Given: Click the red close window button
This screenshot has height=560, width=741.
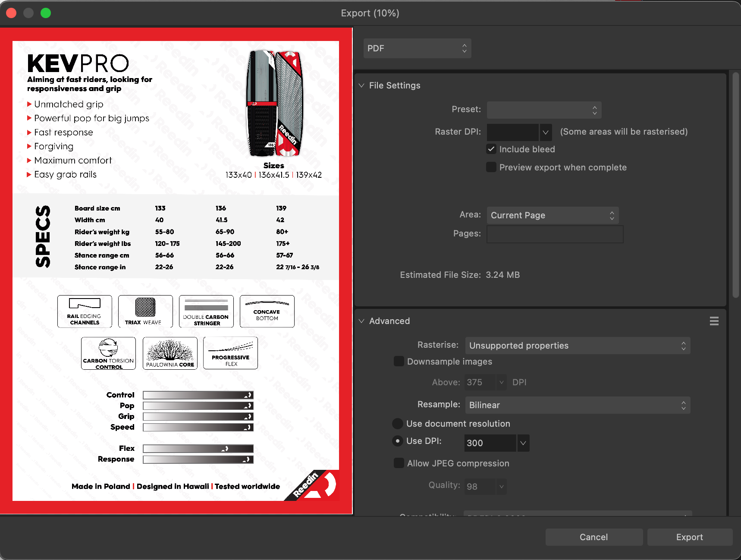Looking at the screenshot, I should [x=11, y=13].
